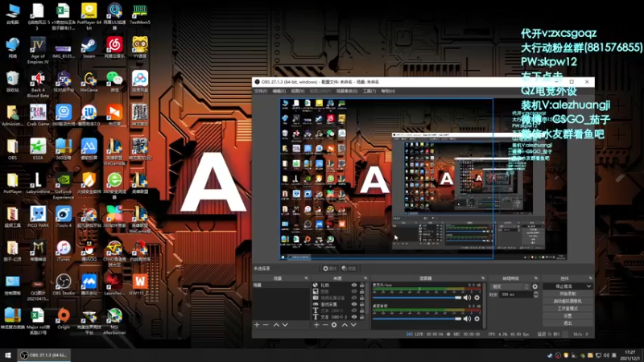Select the 场景 item in scenes list
644x362 pixels.
click(281, 285)
